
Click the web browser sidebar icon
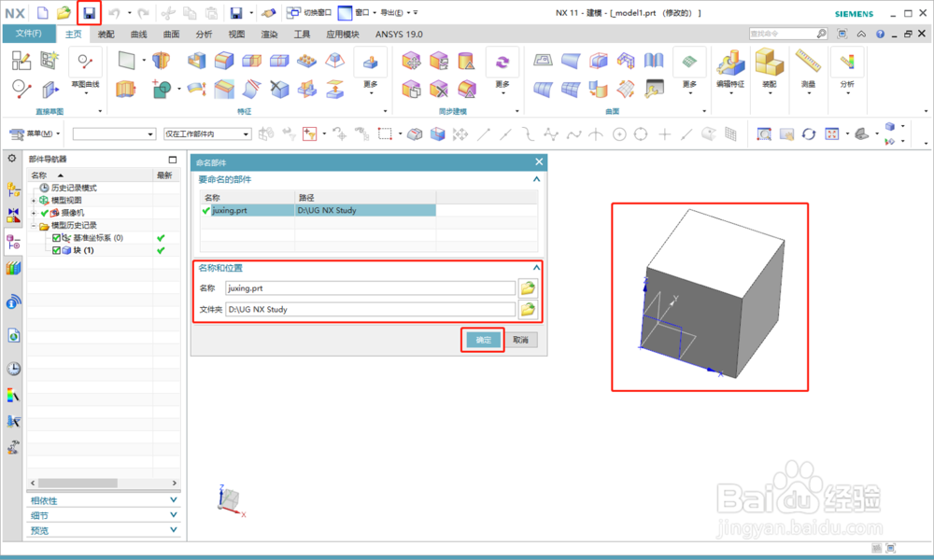pos(13,336)
